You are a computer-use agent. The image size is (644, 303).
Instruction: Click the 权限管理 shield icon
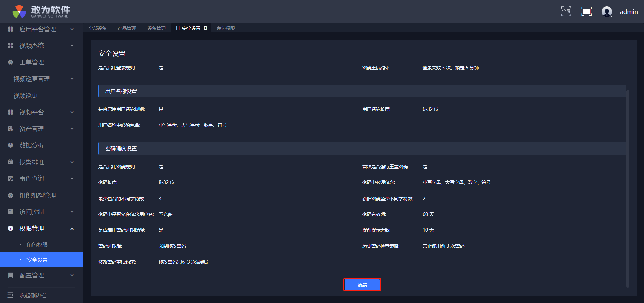coord(11,228)
